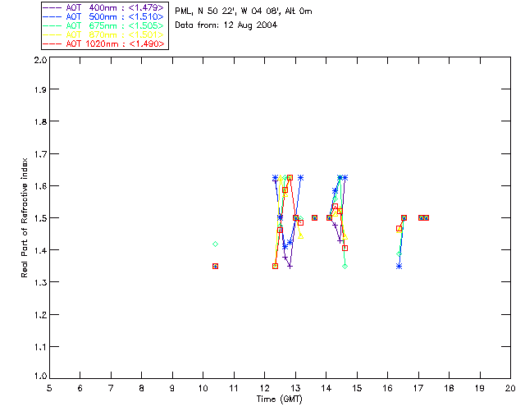525x420 pixels.
Task: Click the y-axis tick label 1.7
Action: coord(40,154)
